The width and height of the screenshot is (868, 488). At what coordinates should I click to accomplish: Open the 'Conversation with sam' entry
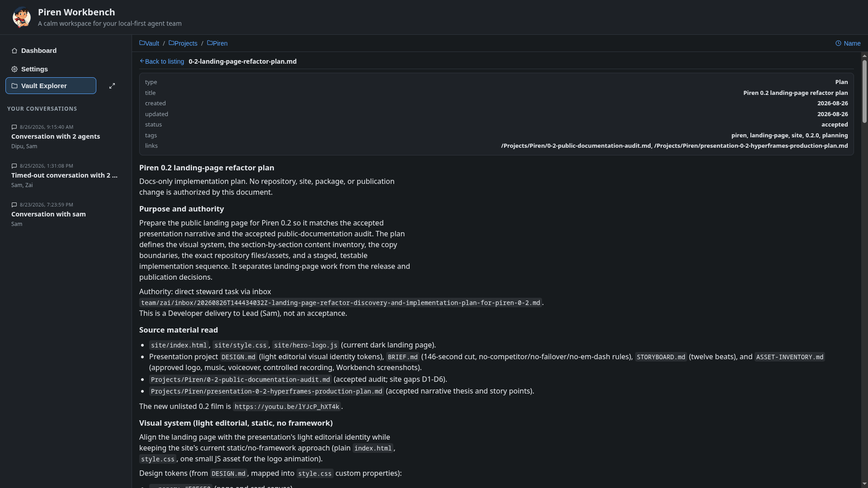(x=66, y=214)
